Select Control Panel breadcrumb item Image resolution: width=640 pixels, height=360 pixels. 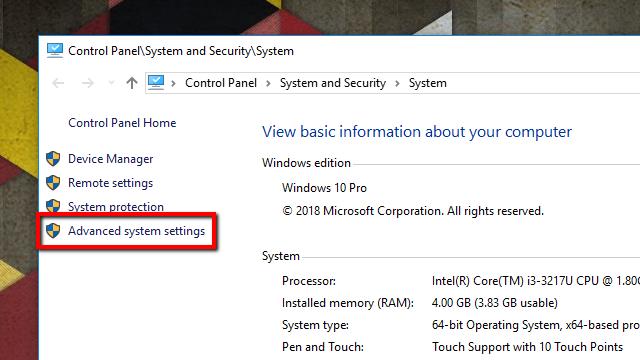pos(221,83)
